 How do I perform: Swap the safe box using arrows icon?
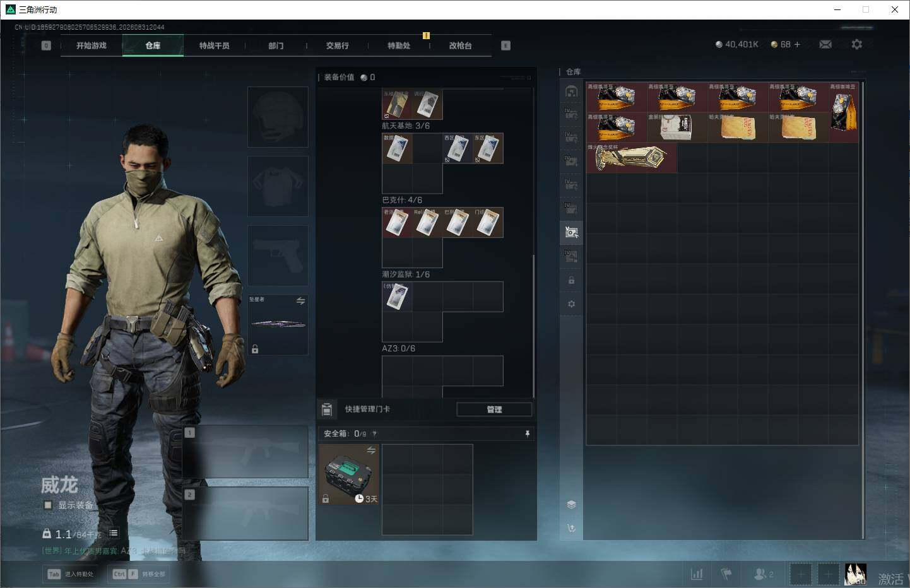click(x=371, y=450)
